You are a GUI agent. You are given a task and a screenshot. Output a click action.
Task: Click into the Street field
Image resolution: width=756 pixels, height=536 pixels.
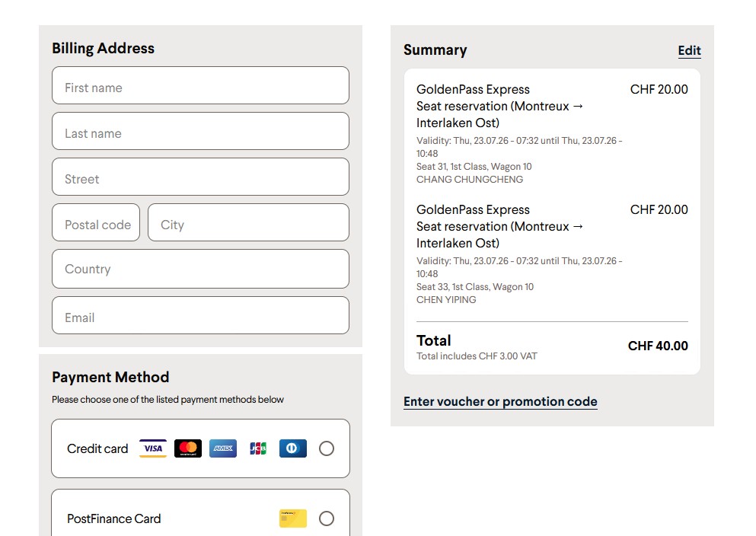(200, 177)
